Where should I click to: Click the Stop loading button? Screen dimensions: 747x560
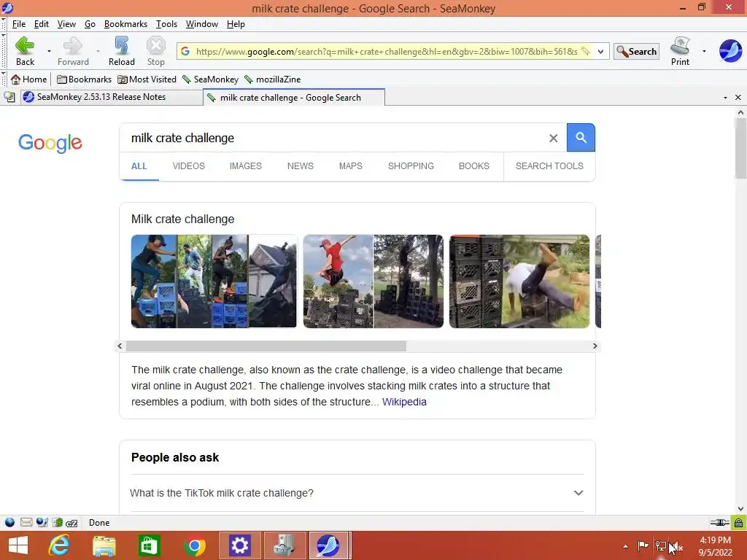[156, 52]
